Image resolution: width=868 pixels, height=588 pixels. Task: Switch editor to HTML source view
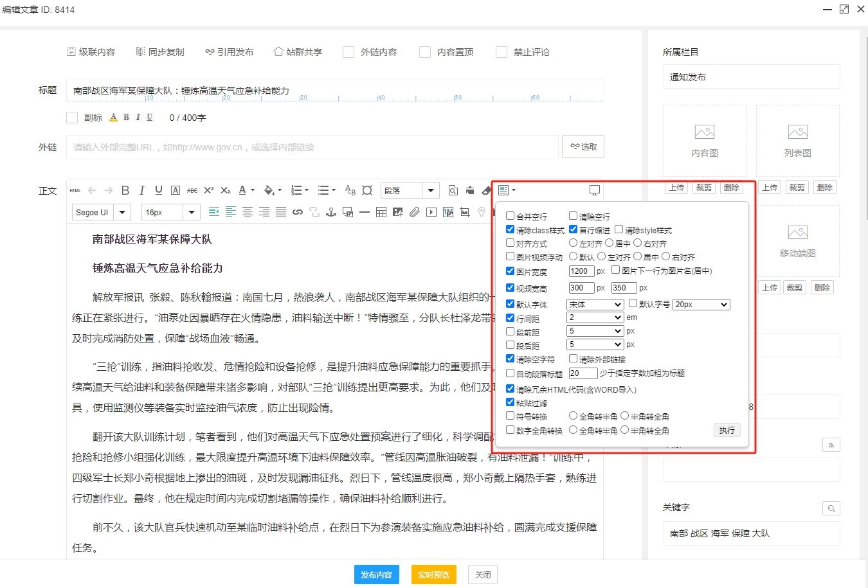click(x=75, y=190)
